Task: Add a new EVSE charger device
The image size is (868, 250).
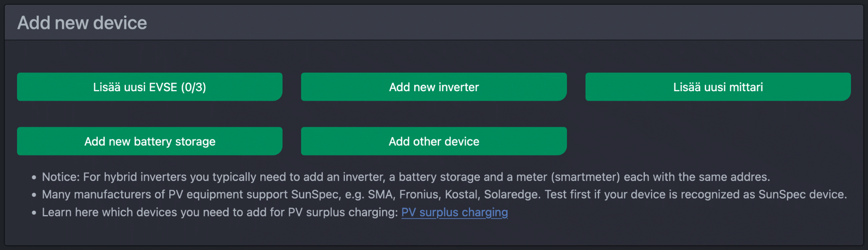Action: coord(150,87)
